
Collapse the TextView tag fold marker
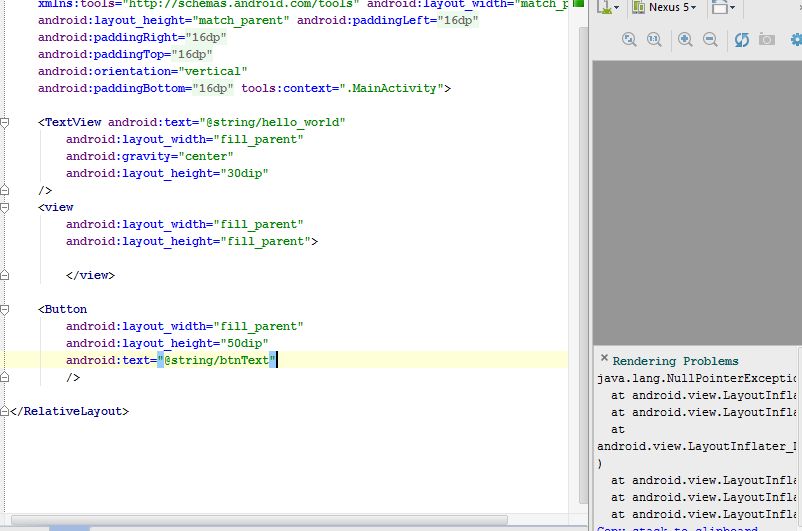pyautogui.click(x=4, y=123)
